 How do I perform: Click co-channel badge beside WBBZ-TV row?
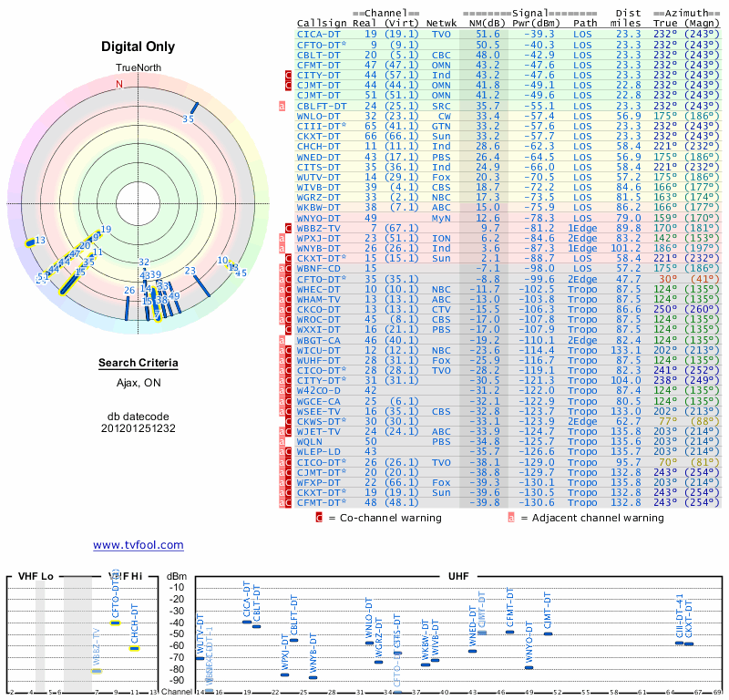[x=288, y=229]
